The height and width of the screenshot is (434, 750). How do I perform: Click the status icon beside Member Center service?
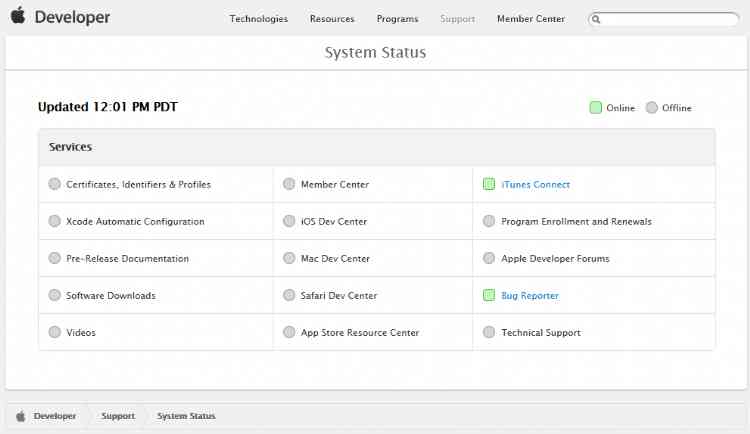coord(289,184)
